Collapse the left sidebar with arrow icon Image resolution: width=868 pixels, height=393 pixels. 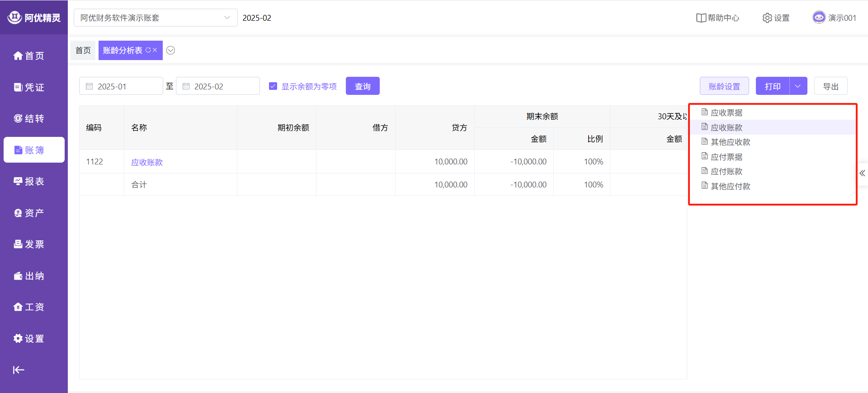click(19, 370)
